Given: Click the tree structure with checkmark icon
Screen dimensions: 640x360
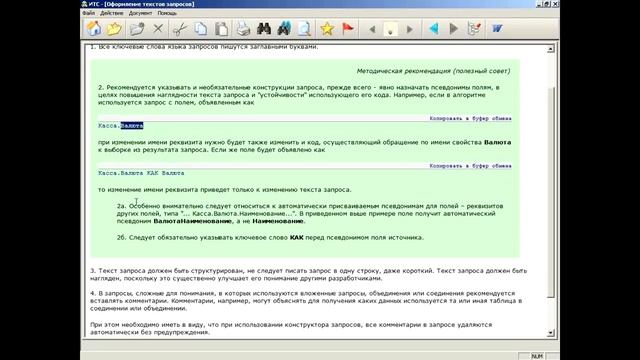Looking at the screenshot, I should click(x=474, y=29).
